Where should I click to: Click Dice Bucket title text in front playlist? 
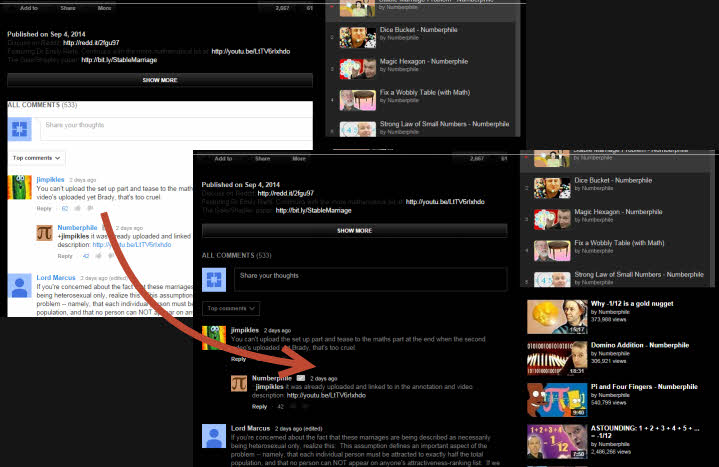613,180
